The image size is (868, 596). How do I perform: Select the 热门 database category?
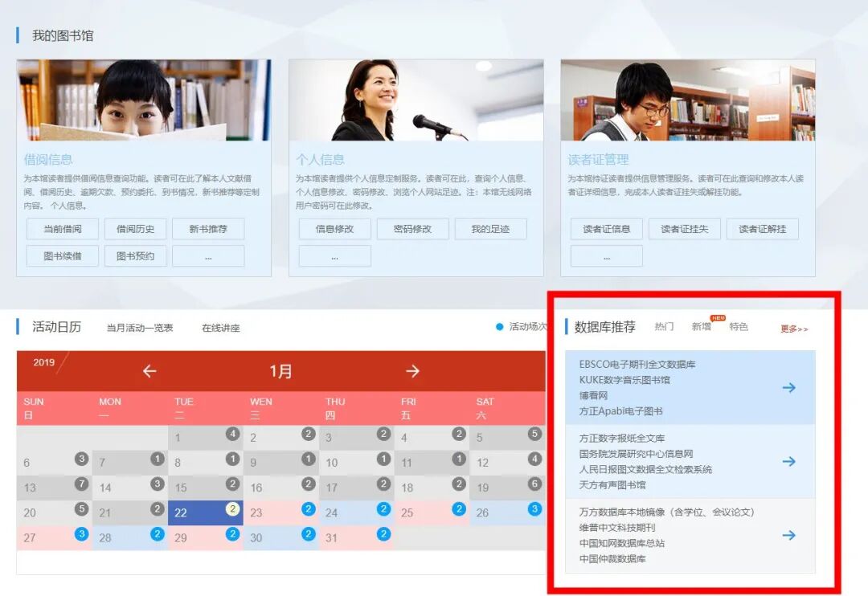click(x=663, y=326)
